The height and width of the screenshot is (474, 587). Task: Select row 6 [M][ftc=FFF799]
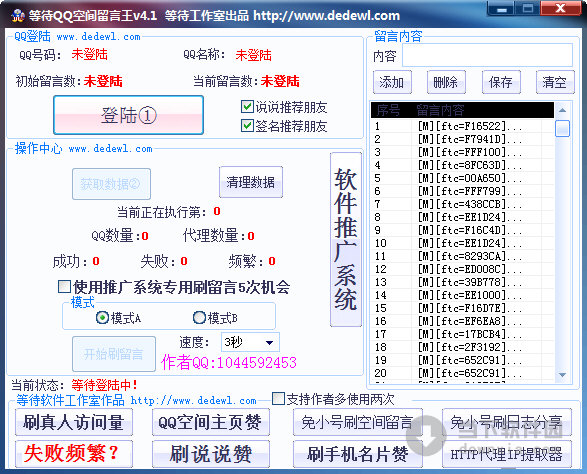pos(462,191)
